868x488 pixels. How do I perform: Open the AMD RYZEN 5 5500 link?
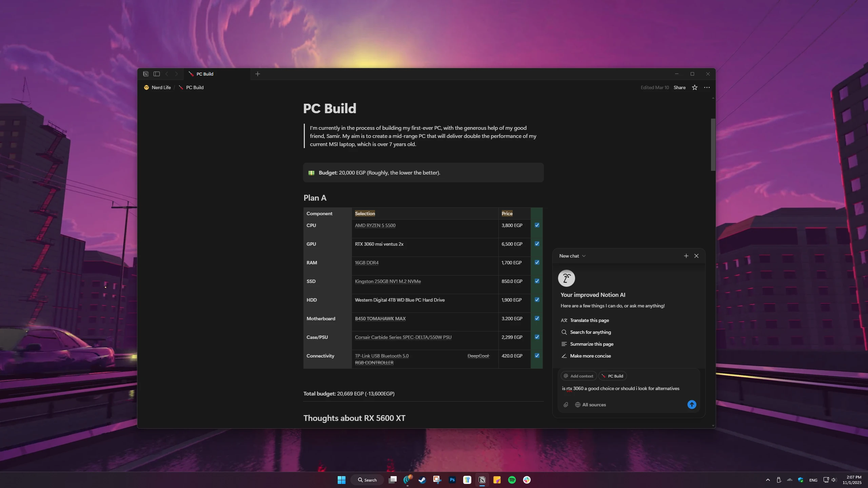pos(375,225)
